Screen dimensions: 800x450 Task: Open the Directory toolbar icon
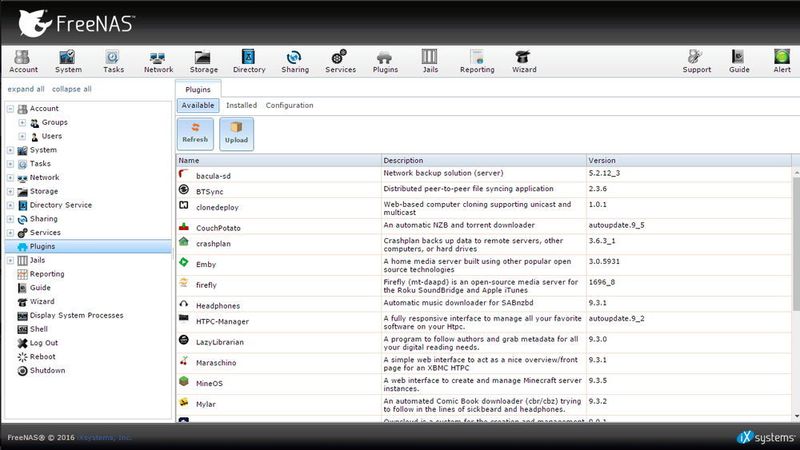[249, 62]
